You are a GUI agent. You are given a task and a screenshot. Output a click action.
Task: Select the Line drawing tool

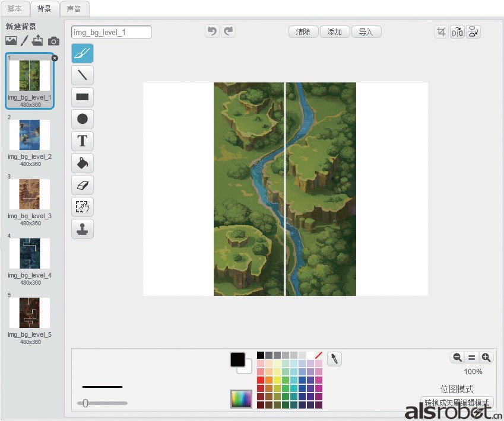[83, 75]
